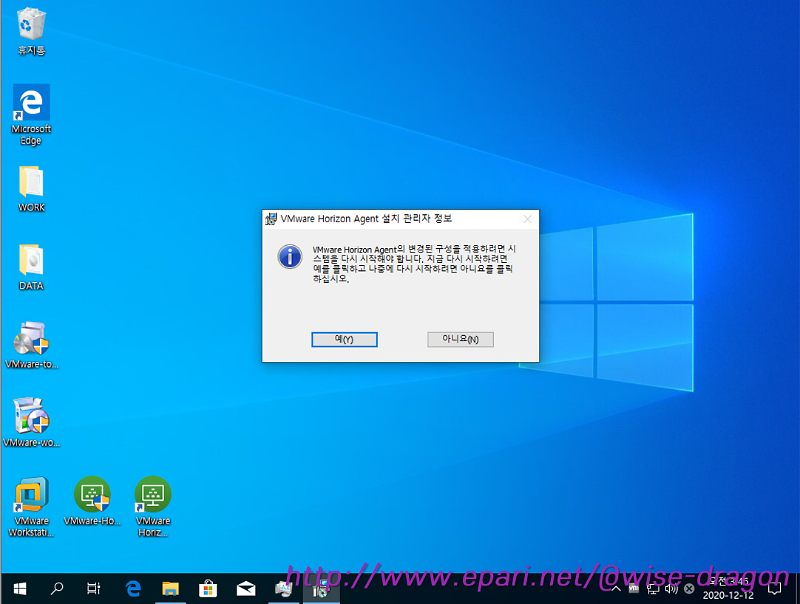
Task: Click the installer icon in the dialog title bar
Action: pos(271,219)
